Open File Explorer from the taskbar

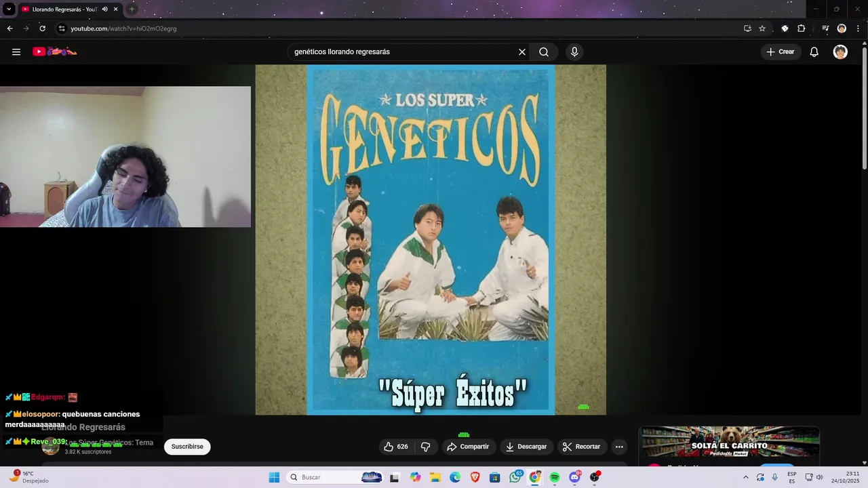[x=435, y=477]
